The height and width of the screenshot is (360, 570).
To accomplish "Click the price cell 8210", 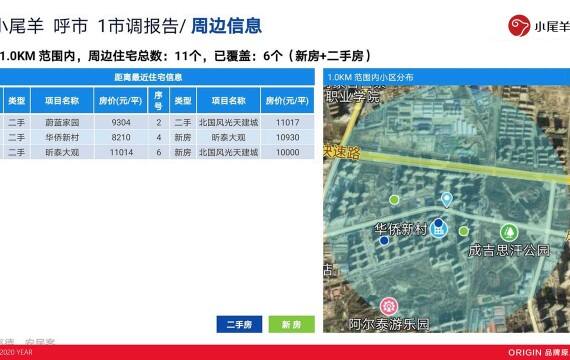I will pyautogui.click(x=121, y=137).
